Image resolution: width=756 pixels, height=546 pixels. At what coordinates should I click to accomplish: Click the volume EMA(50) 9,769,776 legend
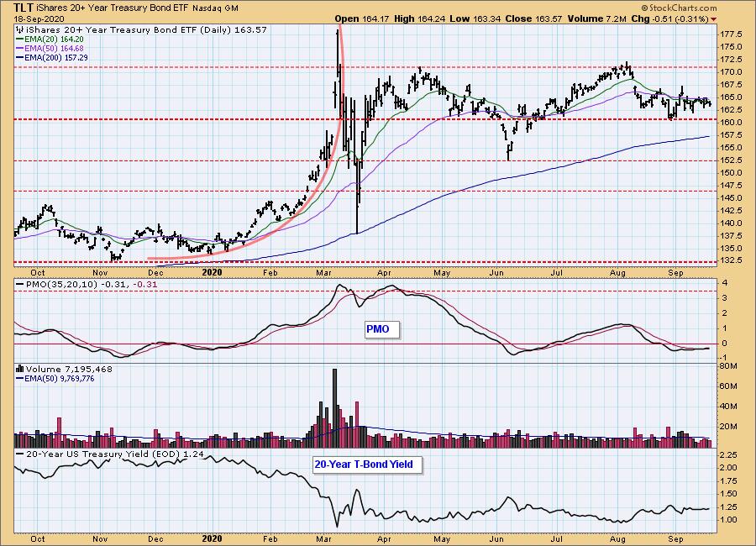(x=55, y=379)
